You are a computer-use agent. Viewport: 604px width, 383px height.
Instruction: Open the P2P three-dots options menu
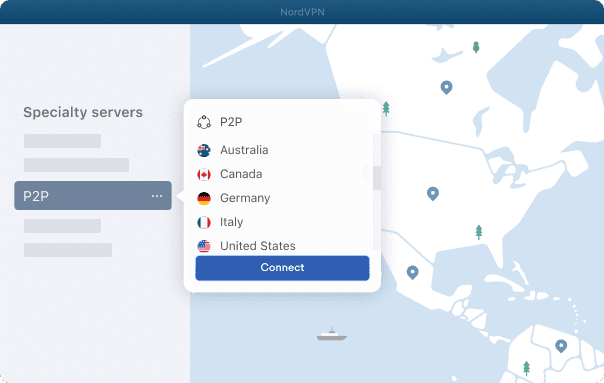click(157, 196)
